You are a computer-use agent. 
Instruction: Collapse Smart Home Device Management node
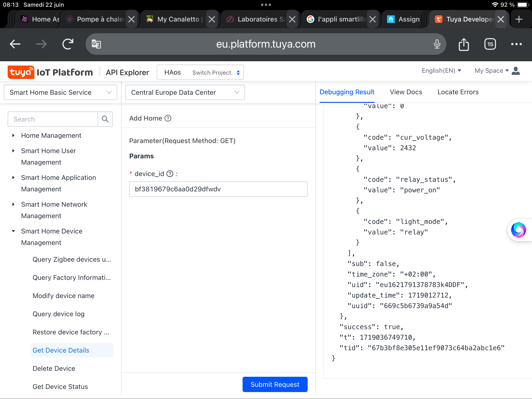pyautogui.click(x=13, y=231)
